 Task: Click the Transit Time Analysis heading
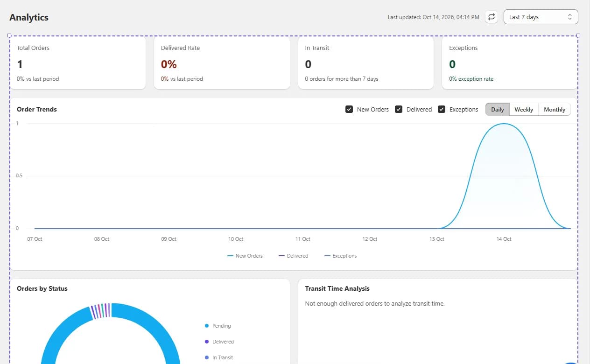coord(337,288)
